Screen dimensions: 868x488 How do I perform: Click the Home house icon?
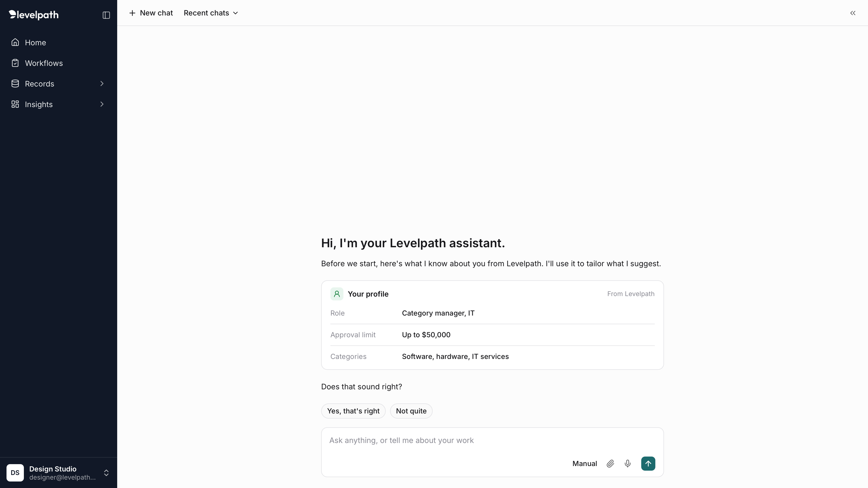[15, 43]
